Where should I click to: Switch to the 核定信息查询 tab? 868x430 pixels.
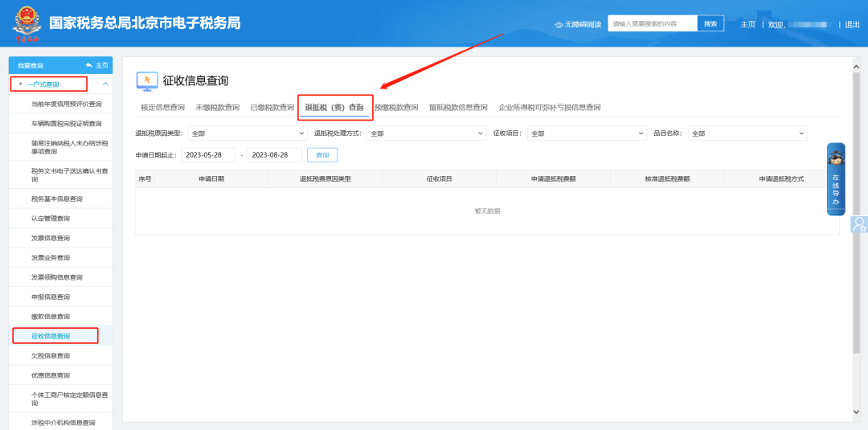tap(162, 108)
